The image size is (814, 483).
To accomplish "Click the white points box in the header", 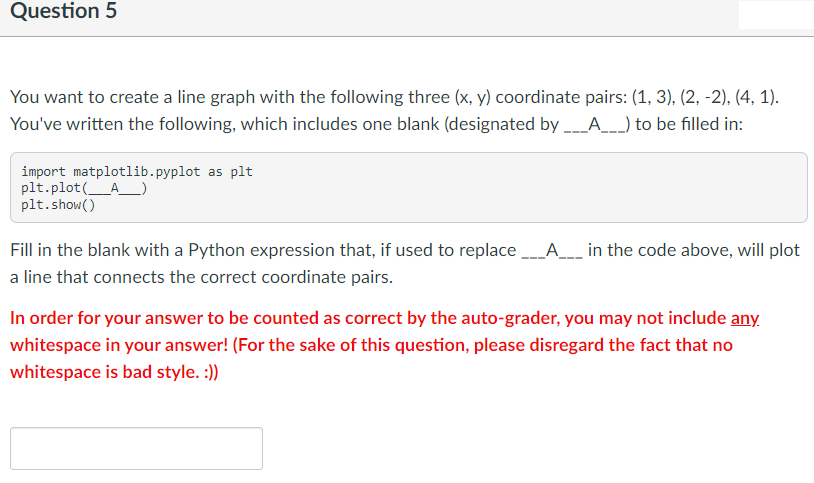I will 776,15.
